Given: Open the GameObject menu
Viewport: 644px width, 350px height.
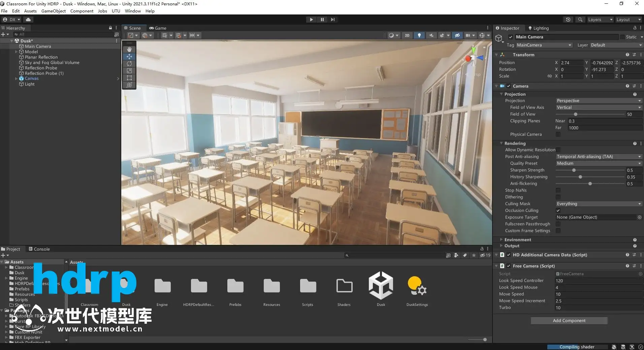Looking at the screenshot, I should point(54,11).
